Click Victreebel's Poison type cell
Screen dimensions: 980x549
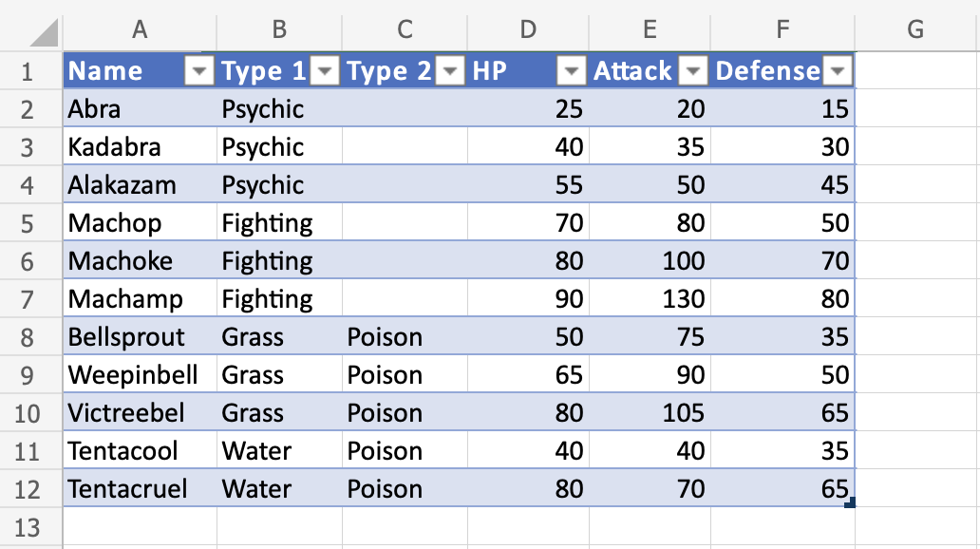point(405,413)
